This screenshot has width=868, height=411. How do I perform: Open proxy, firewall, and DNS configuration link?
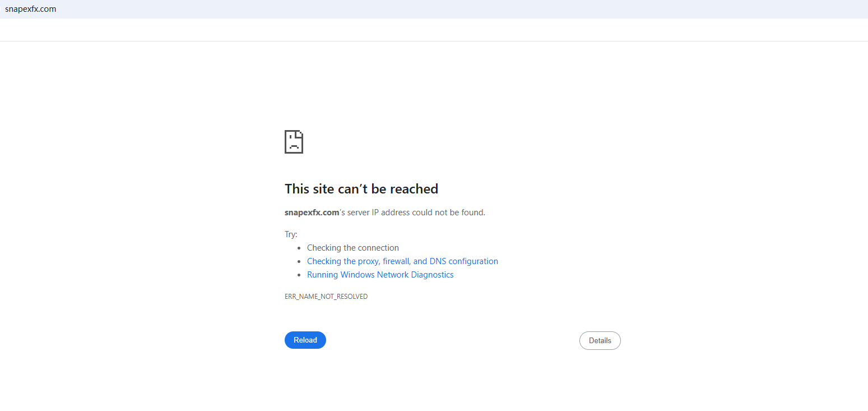pyautogui.click(x=402, y=261)
